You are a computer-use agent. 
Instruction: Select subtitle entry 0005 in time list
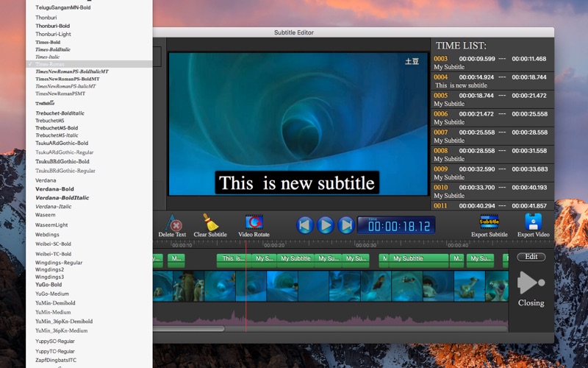point(492,99)
